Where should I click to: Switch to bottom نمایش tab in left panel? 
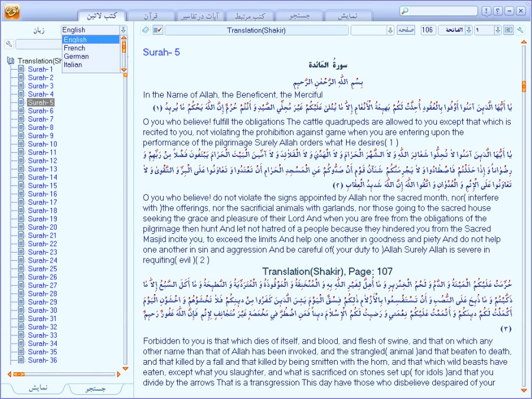(38, 388)
